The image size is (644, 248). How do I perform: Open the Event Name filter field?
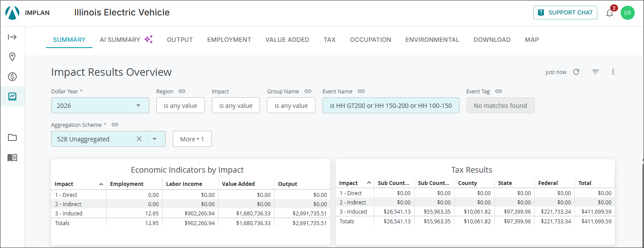391,105
